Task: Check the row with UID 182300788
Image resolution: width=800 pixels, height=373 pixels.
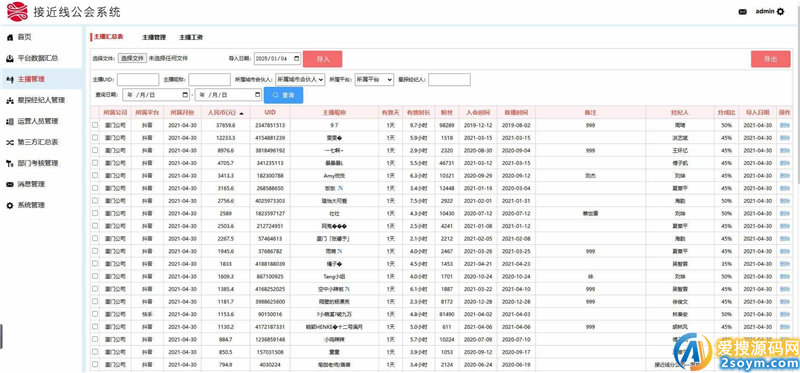Action: pos(95,176)
